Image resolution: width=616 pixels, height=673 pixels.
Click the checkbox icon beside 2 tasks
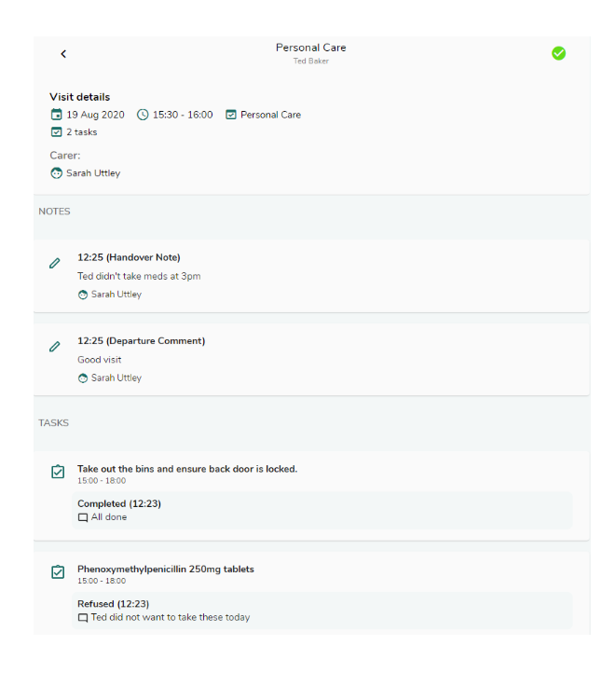(56, 131)
